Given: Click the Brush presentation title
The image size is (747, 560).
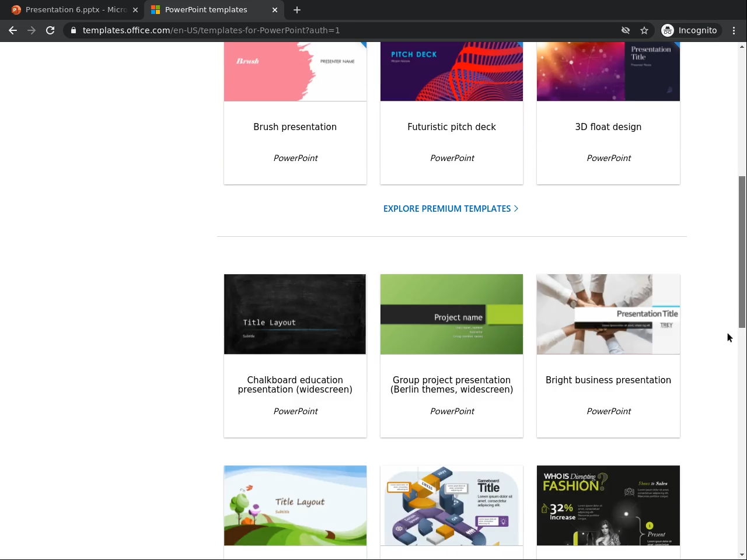Looking at the screenshot, I should (x=295, y=127).
